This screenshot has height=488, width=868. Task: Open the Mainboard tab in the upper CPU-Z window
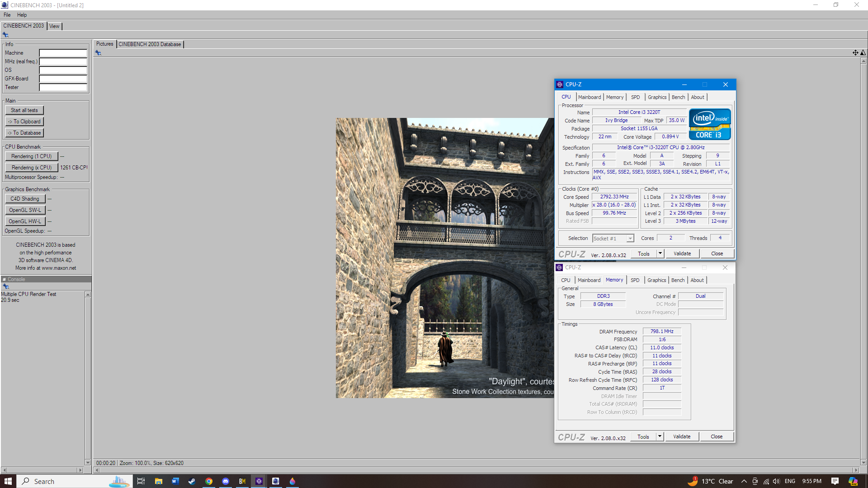[x=590, y=97]
